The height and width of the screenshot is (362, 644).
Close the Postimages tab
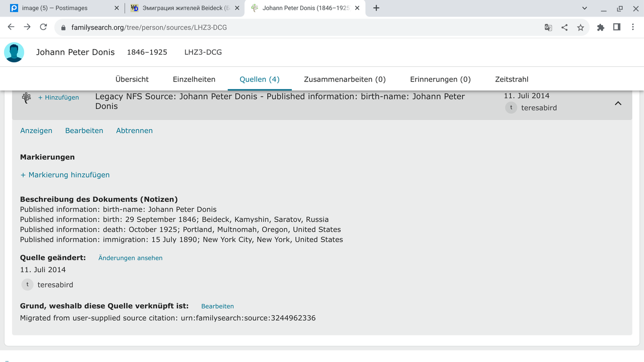pyautogui.click(x=117, y=8)
